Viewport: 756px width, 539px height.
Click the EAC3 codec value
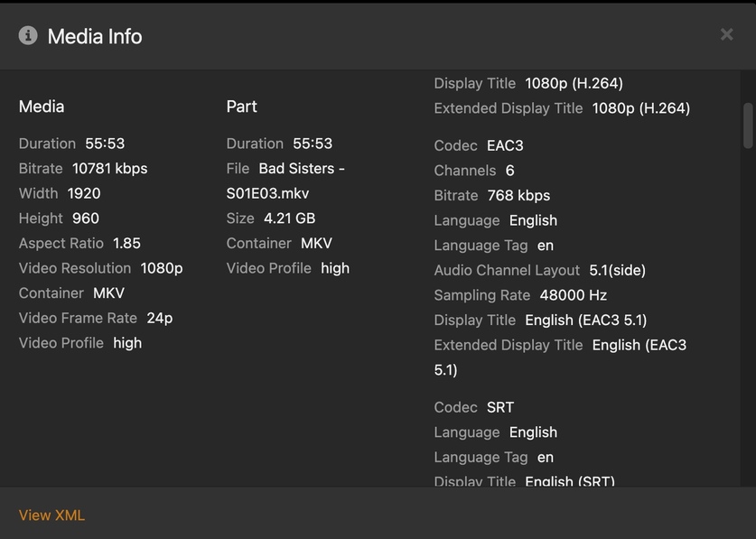(505, 145)
